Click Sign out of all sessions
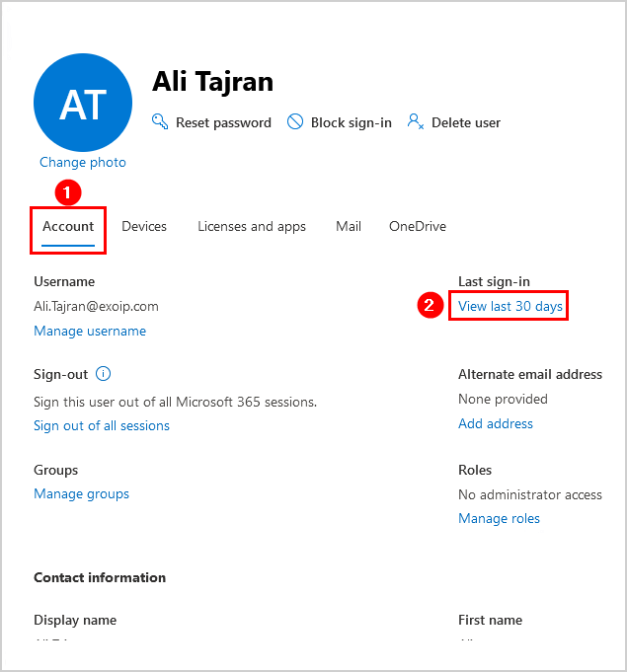Image resolution: width=627 pixels, height=672 pixels. 102,425
